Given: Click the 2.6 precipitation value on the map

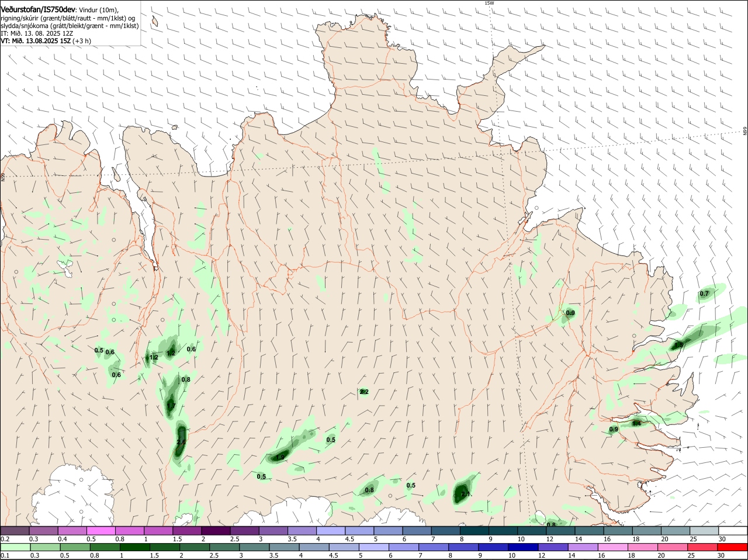Looking at the screenshot, I should pos(181,443).
